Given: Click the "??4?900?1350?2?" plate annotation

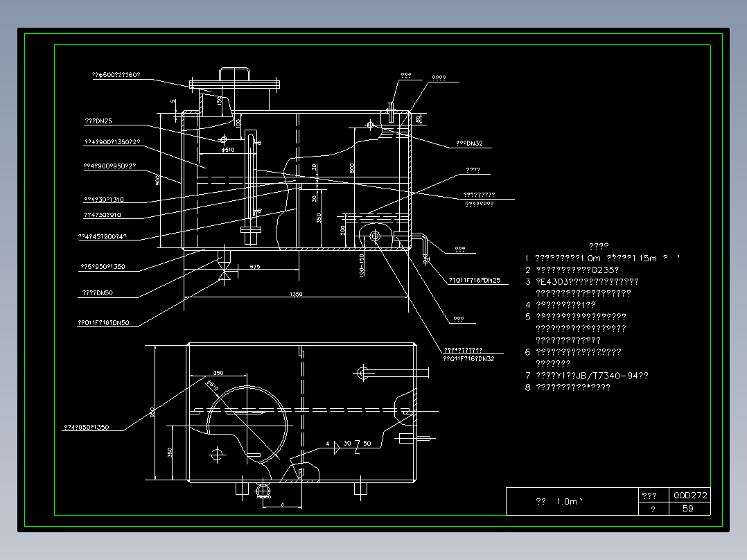Looking at the screenshot, I should pyautogui.click(x=112, y=142).
